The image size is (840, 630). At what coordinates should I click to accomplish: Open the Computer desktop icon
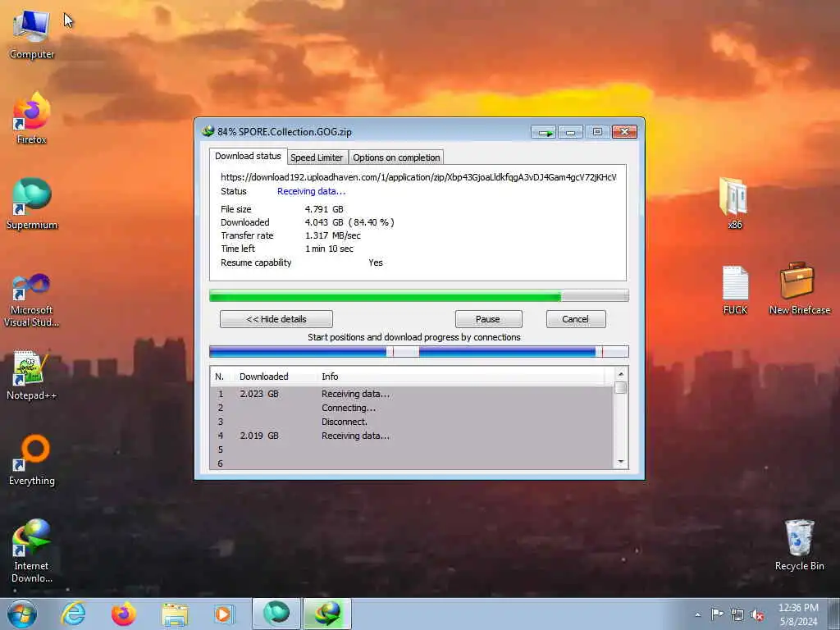click(32, 34)
